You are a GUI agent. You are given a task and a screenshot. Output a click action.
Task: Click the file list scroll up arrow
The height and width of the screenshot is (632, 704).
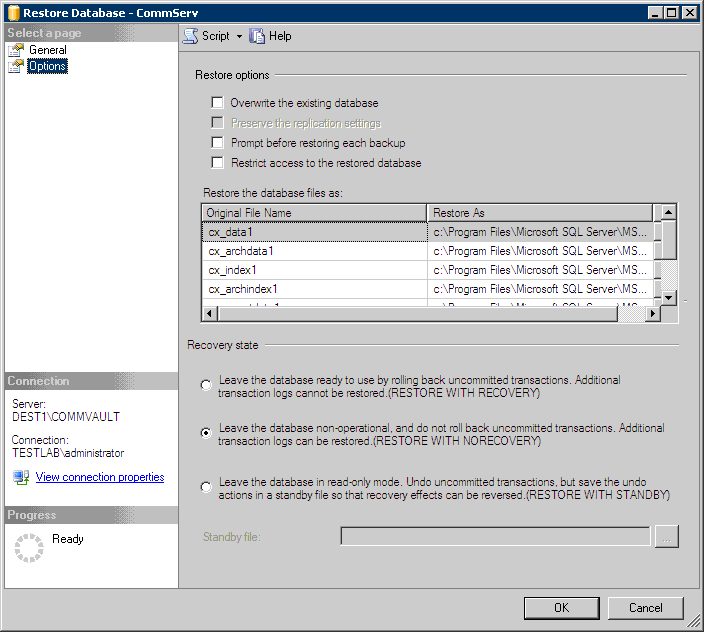coord(669,211)
